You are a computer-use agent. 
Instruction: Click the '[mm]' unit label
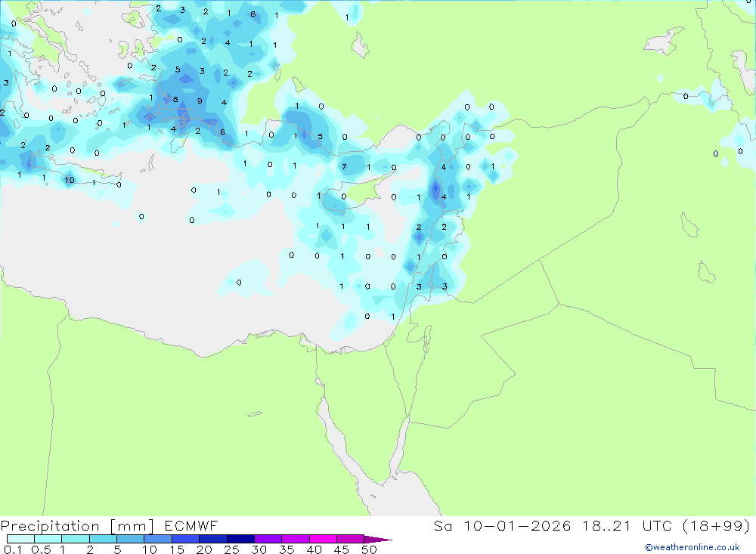tap(132, 526)
